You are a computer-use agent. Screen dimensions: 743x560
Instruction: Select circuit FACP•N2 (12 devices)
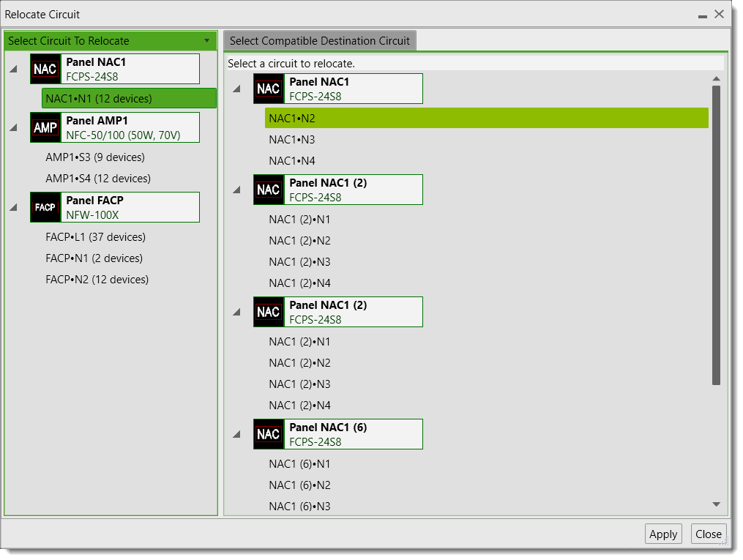point(97,280)
